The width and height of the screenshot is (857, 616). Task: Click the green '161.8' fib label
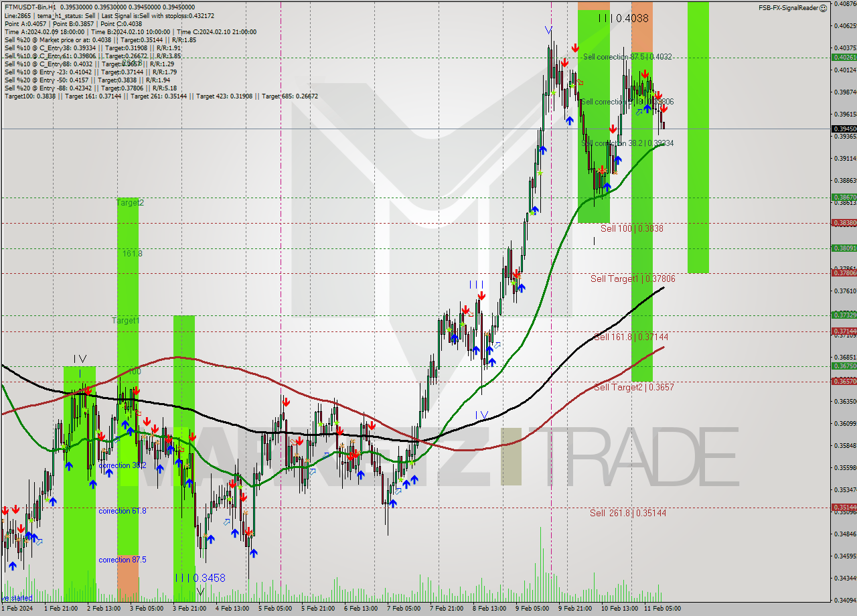(x=133, y=254)
